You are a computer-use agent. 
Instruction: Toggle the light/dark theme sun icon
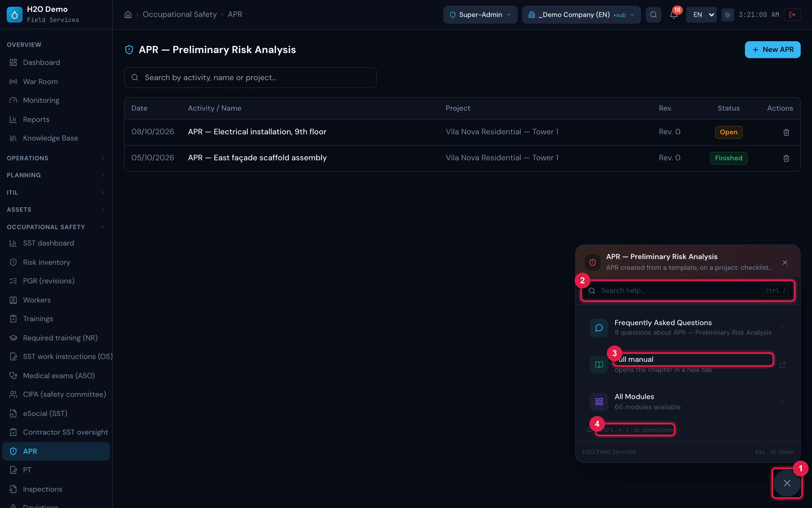coord(727,15)
